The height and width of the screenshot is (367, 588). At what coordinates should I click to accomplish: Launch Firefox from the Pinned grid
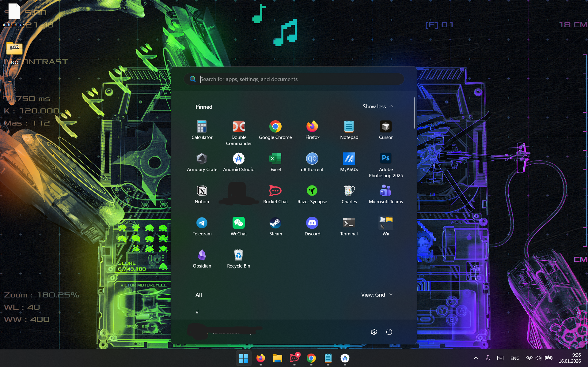coord(312,130)
